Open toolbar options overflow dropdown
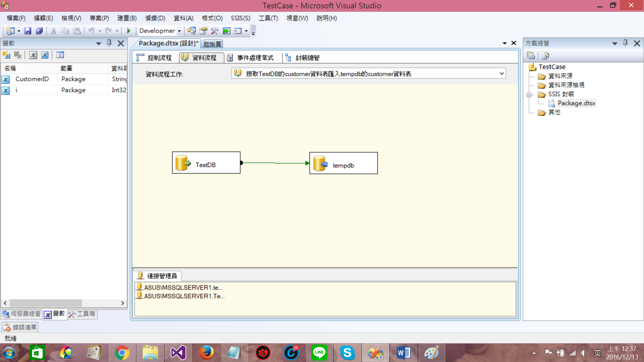 [x=253, y=33]
